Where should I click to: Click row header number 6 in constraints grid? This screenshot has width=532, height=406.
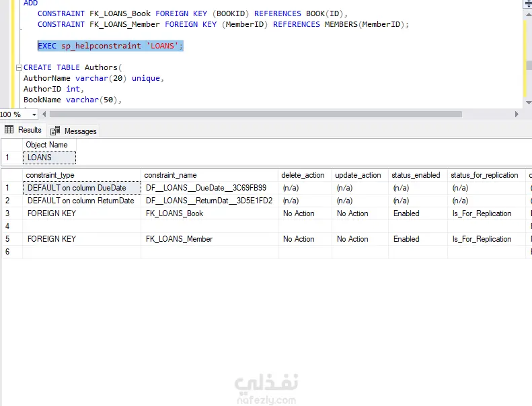coord(12,252)
